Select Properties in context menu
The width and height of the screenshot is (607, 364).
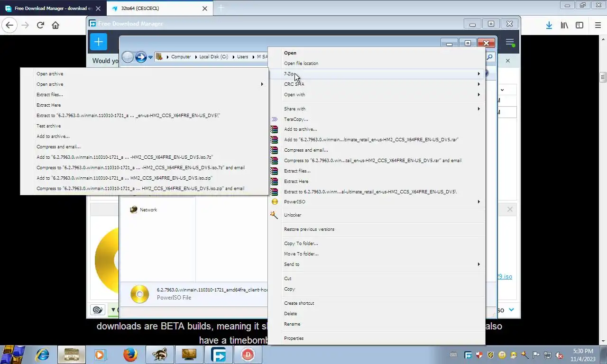pos(294,338)
